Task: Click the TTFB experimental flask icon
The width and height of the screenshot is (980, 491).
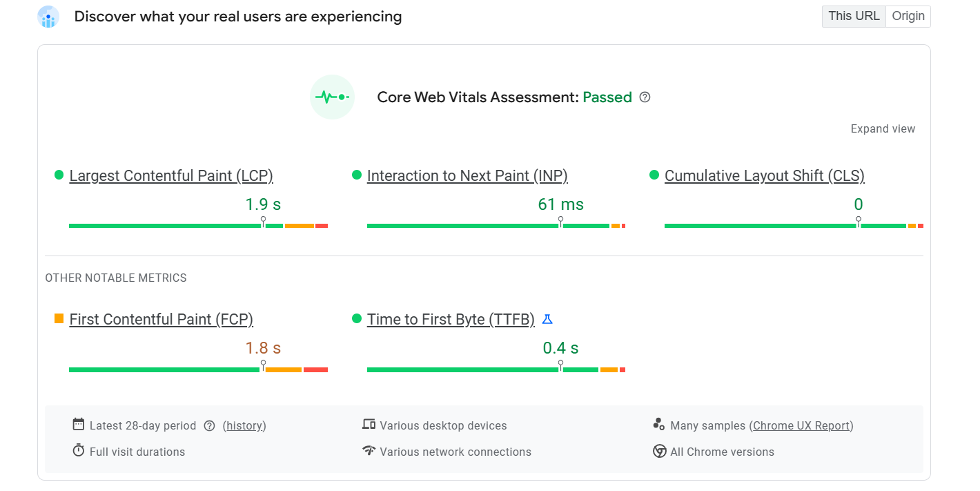Action: 547,319
